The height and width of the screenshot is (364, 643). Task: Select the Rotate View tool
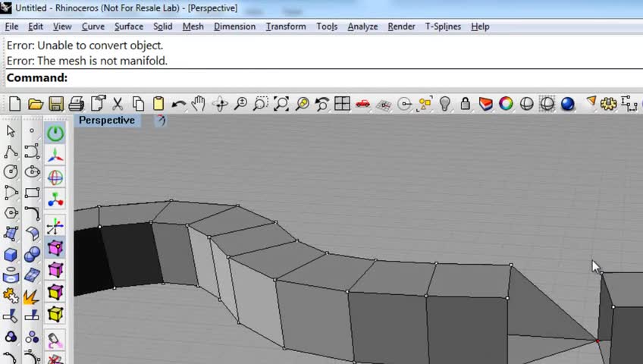(x=220, y=104)
